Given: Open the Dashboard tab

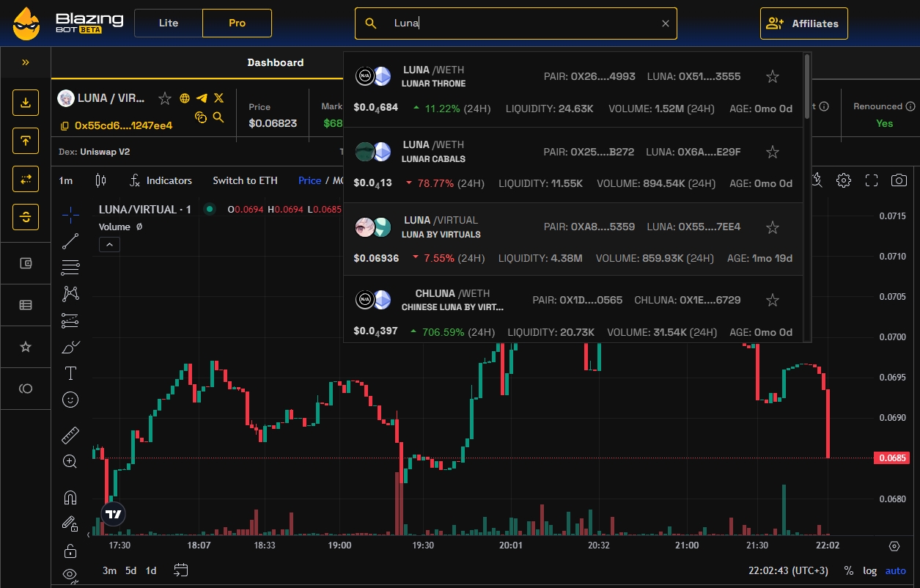Looking at the screenshot, I should pyautogui.click(x=275, y=62).
